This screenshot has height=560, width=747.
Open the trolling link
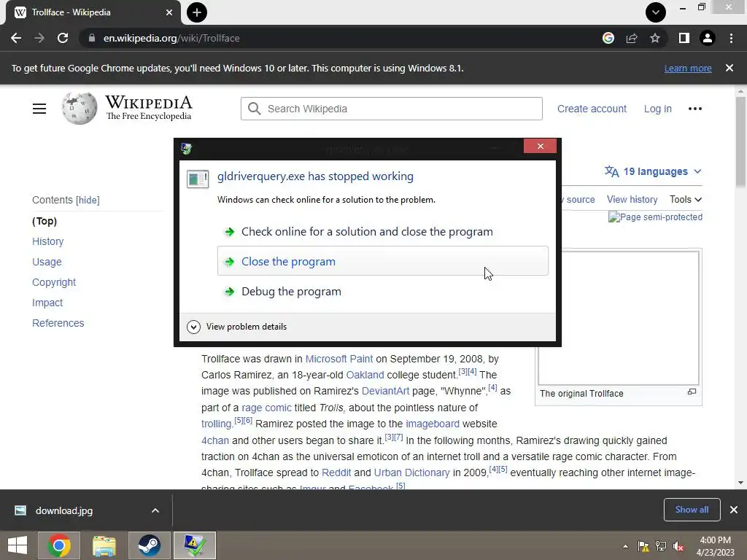point(216,424)
